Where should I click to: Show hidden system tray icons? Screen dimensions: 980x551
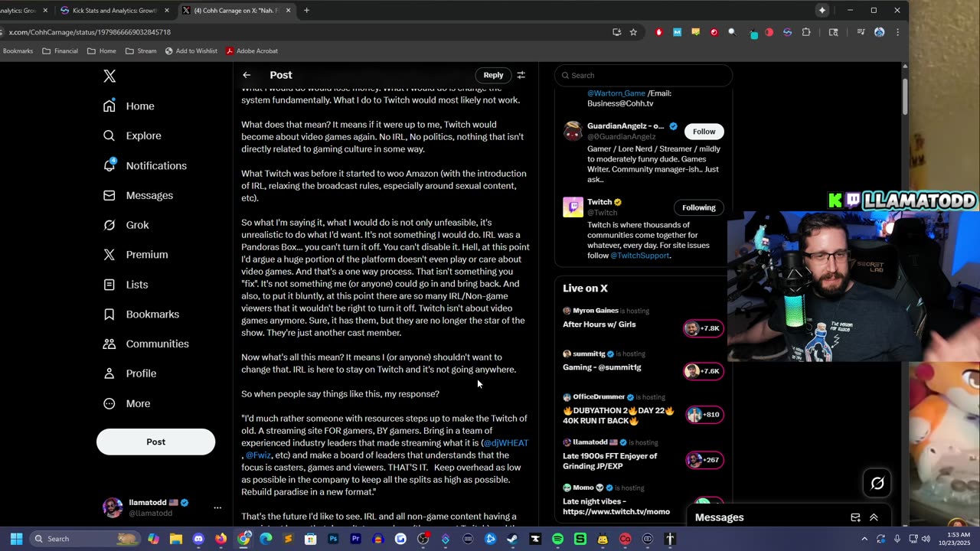(x=866, y=539)
